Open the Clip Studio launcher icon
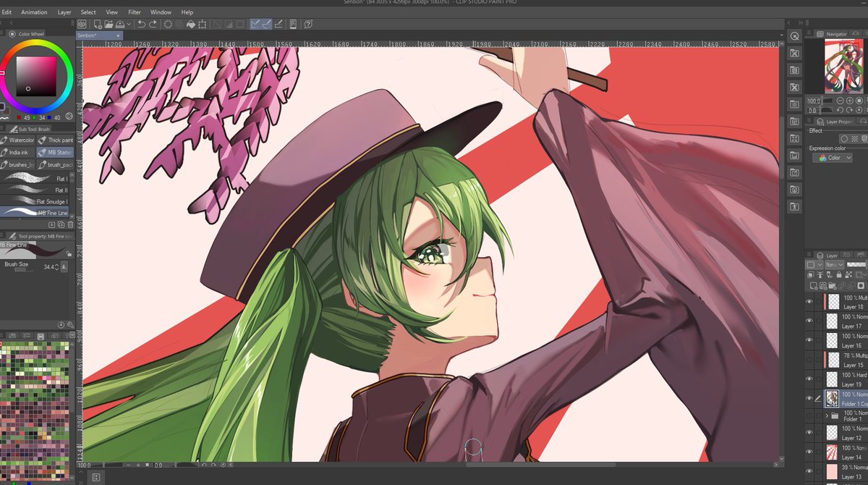Image resolution: width=868 pixels, height=485 pixels. click(x=82, y=24)
